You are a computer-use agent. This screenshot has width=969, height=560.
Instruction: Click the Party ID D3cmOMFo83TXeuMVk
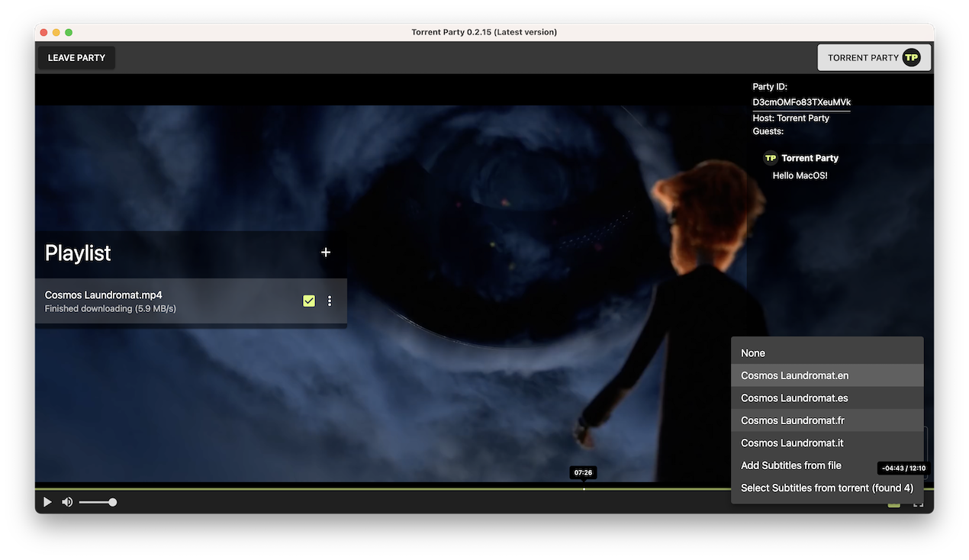click(801, 102)
